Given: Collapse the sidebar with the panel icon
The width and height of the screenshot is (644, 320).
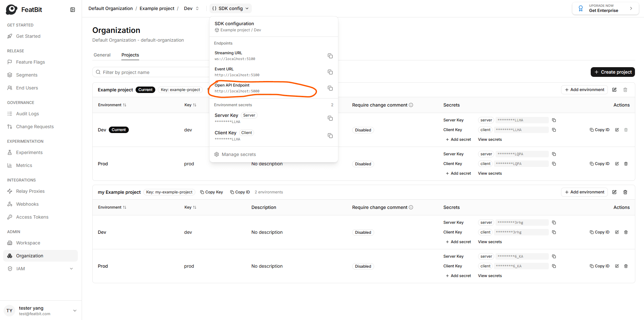Looking at the screenshot, I should pyautogui.click(x=73, y=10).
